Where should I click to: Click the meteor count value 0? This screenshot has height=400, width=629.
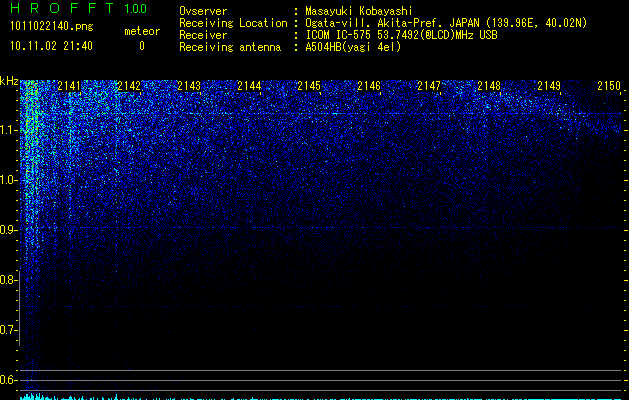142,46
